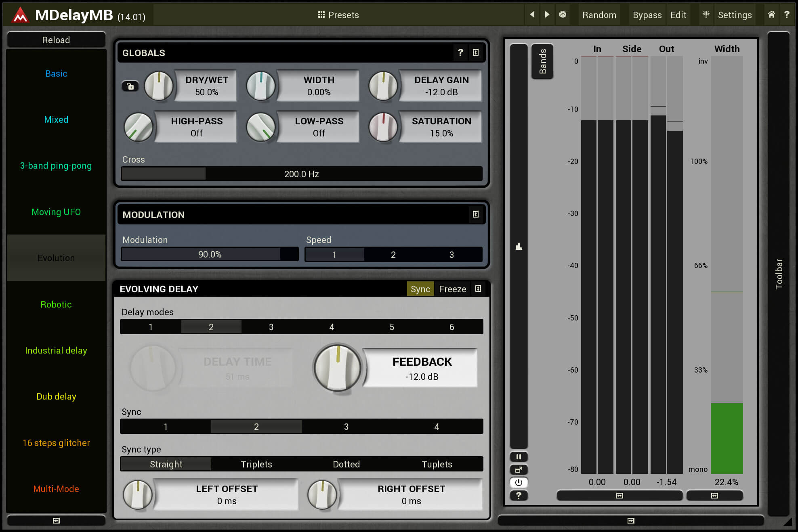
Task: Toggle the meter power icon
Action: click(519, 482)
